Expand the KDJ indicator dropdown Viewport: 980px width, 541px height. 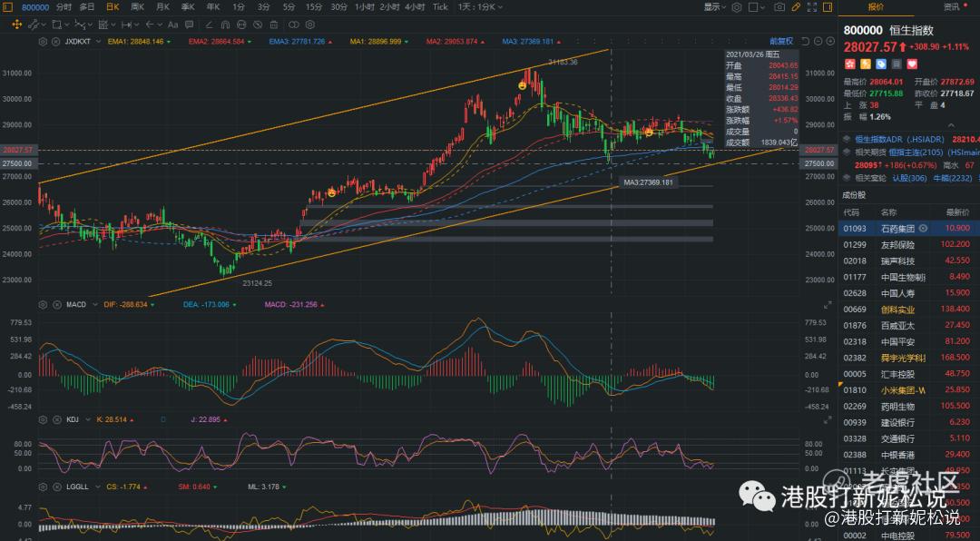(x=86, y=419)
